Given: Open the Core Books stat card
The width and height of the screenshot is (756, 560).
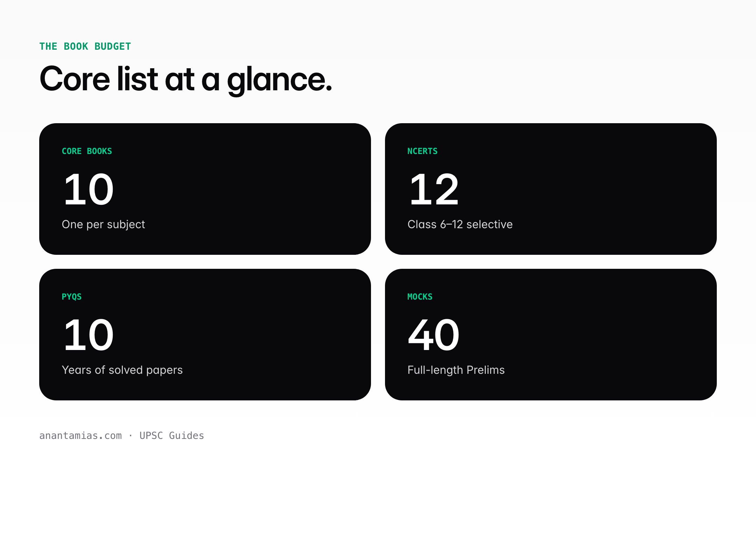Looking at the screenshot, I should [x=205, y=189].
